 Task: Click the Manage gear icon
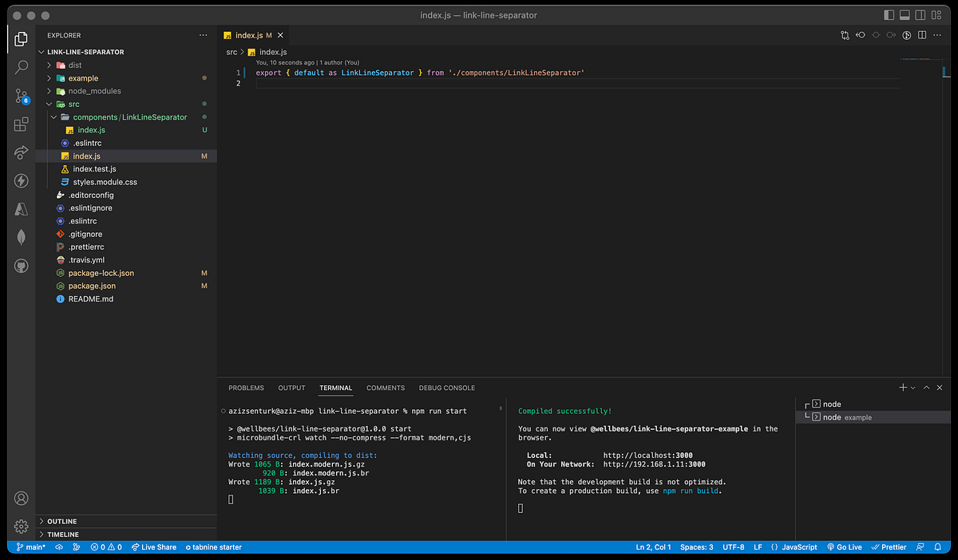tap(22, 526)
